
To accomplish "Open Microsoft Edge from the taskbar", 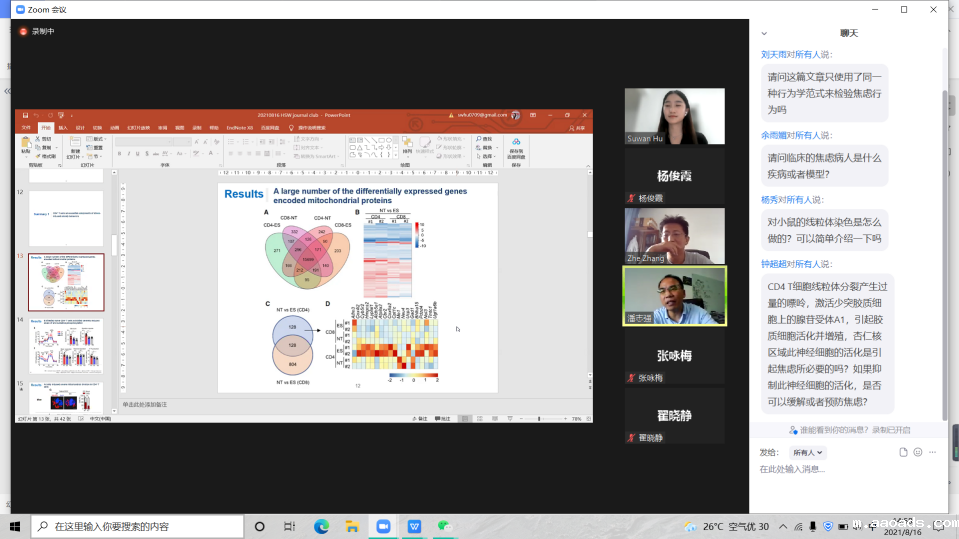I will pos(321,526).
